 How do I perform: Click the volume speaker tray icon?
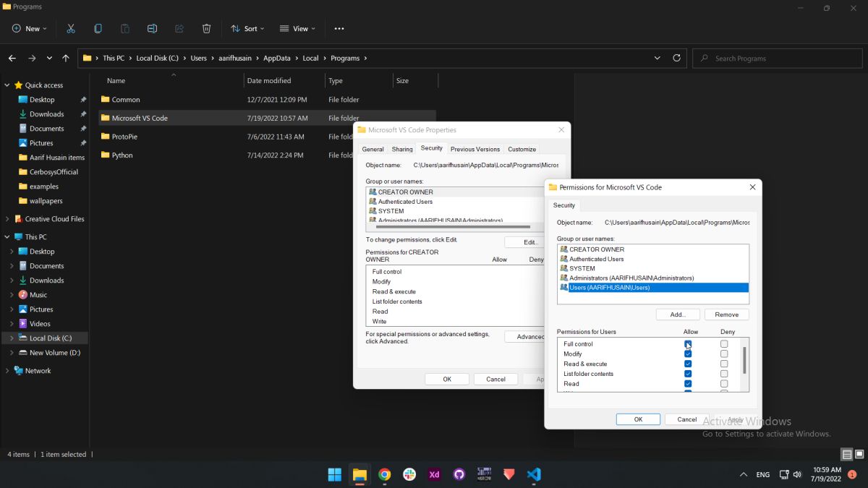point(797,474)
